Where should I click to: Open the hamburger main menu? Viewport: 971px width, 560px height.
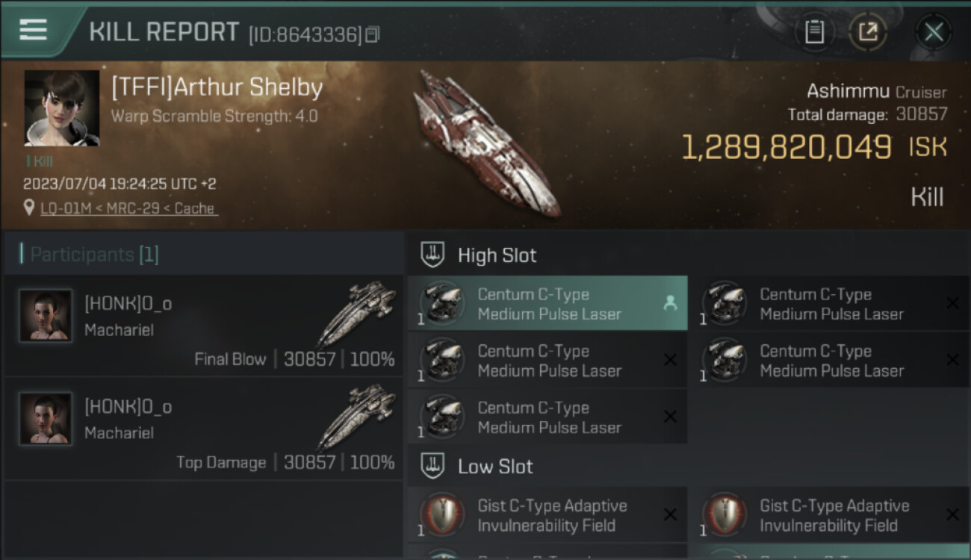pyautogui.click(x=34, y=30)
